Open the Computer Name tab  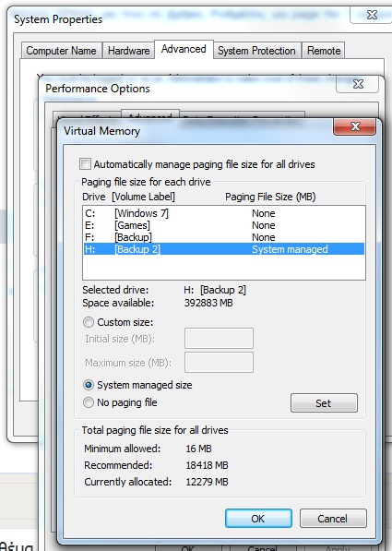pyautogui.click(x=62, y=51)
